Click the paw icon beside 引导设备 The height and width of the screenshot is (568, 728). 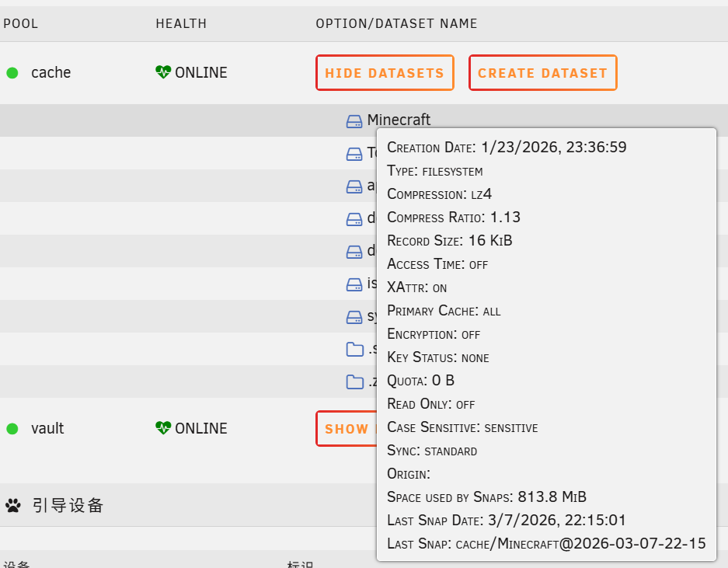point(13,505)
